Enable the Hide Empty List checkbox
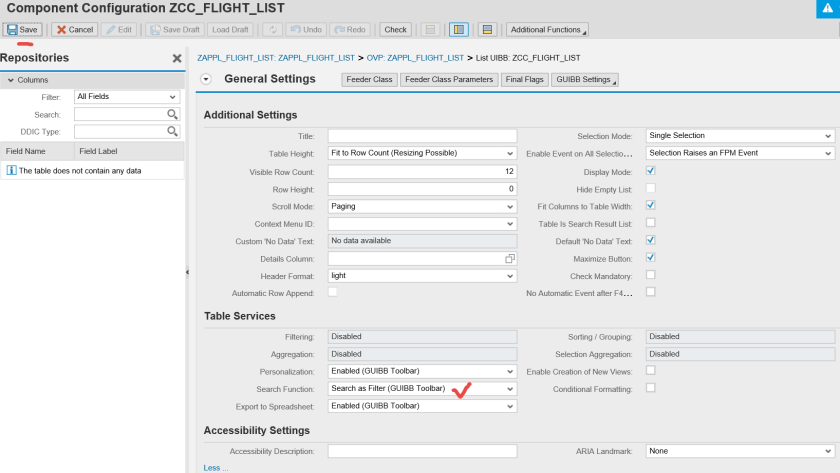Viewport: 840px width, 473px height. point(651,188)
